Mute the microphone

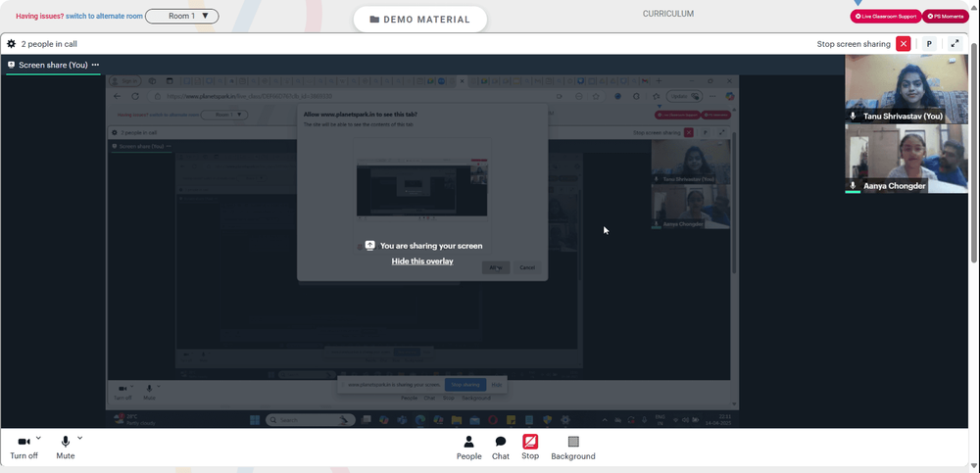[65, 447]
